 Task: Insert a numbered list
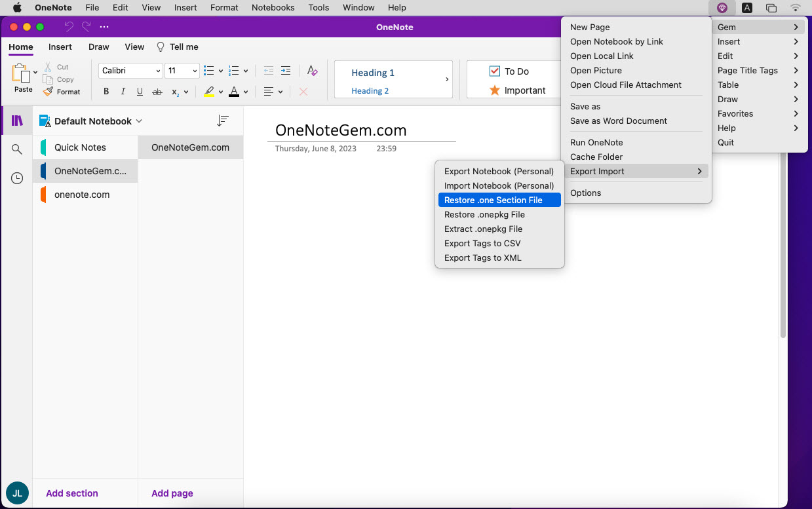click(234, 71)
